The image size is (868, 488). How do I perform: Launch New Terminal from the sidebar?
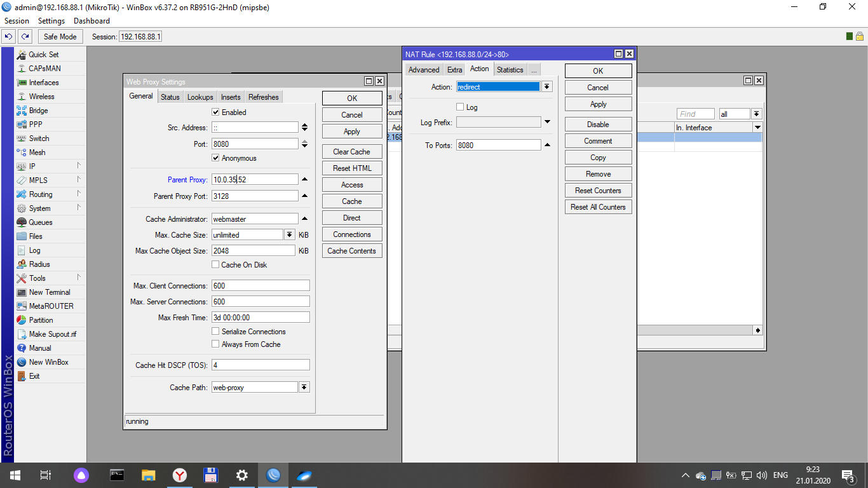(50, 292)
